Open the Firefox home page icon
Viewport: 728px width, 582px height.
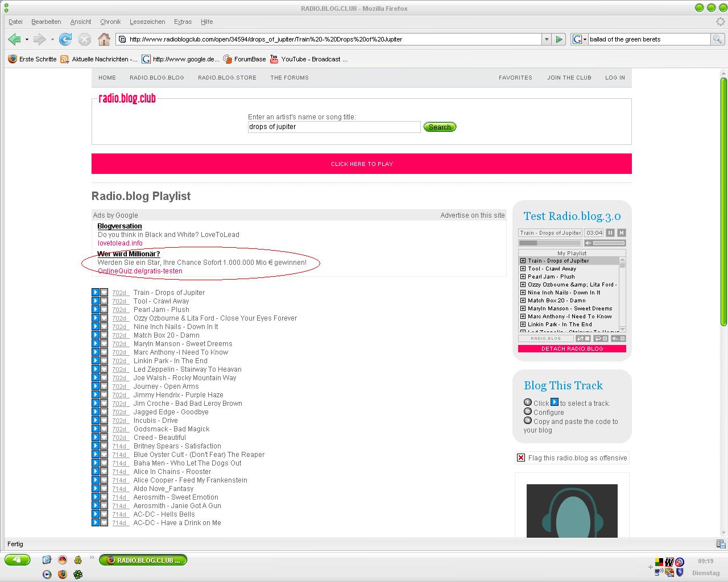click(x=104, y=39)
